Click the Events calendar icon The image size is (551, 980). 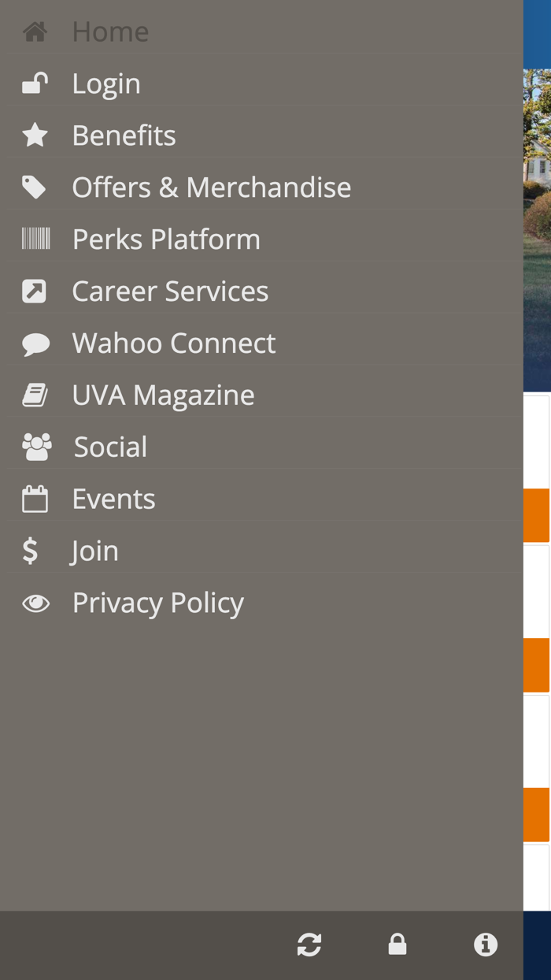pyautogui.click(x=35, y=499)
